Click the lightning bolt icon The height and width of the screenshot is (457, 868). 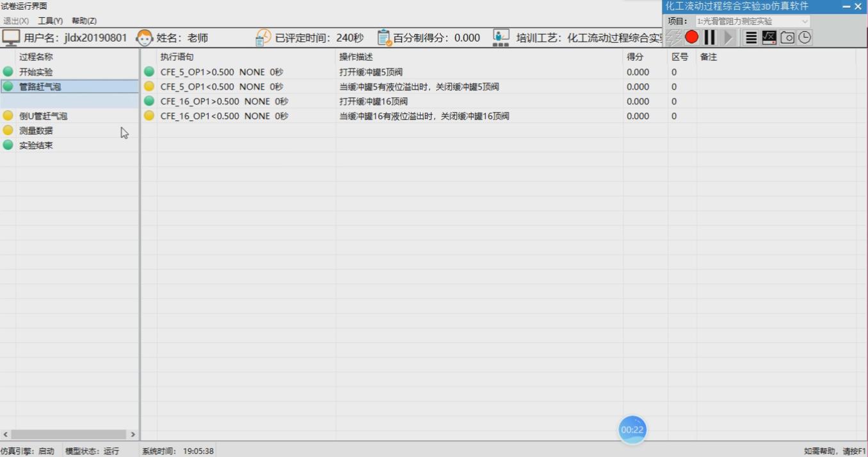click(x=673, y=37)
